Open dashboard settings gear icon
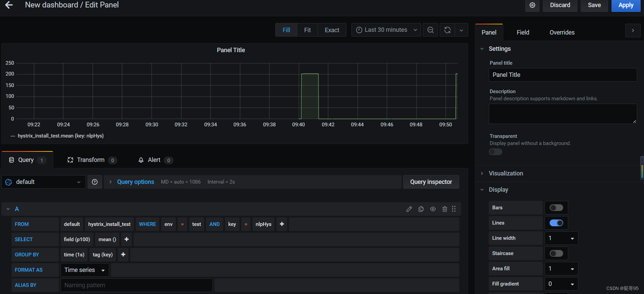Screen dimensions: 644x294 (532, 5)
